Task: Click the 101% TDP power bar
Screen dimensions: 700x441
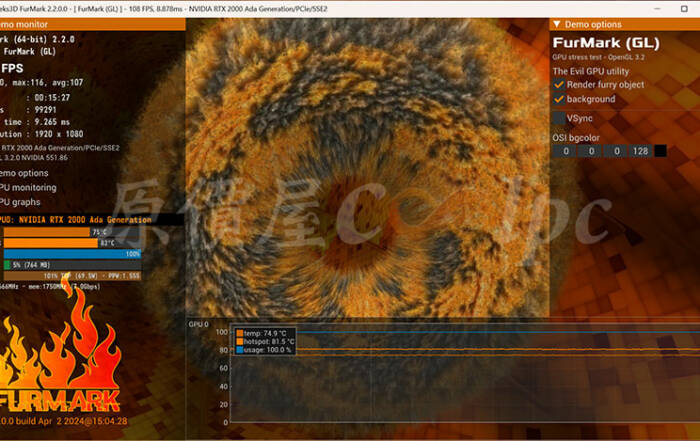Action: pos(72,276)
